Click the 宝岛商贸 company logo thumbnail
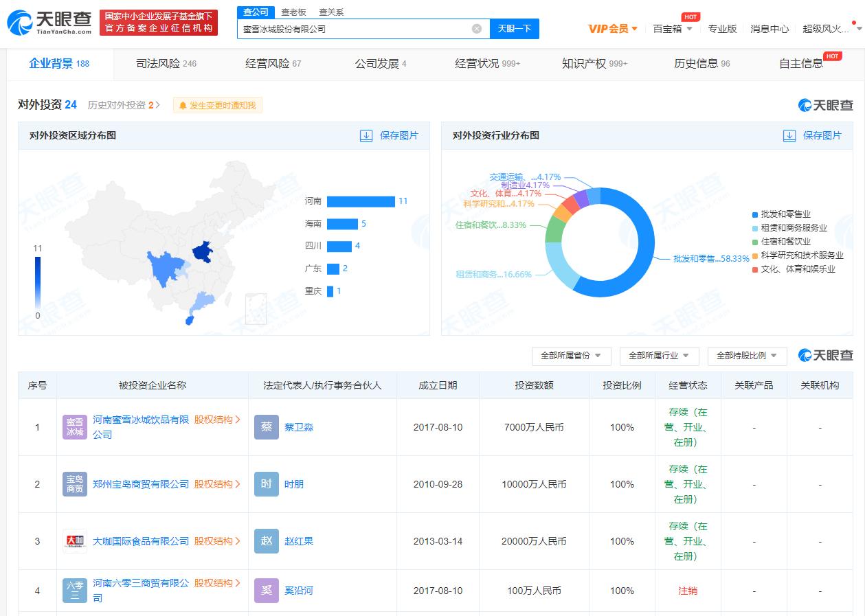This screenshot has height=616, width=865. (74, 483)
